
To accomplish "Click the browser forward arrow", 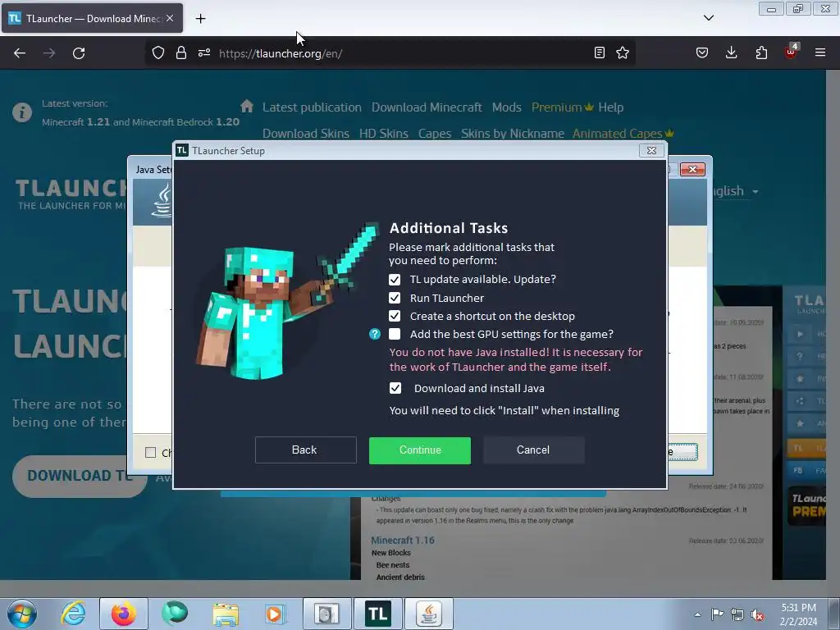I will (49, 53).
